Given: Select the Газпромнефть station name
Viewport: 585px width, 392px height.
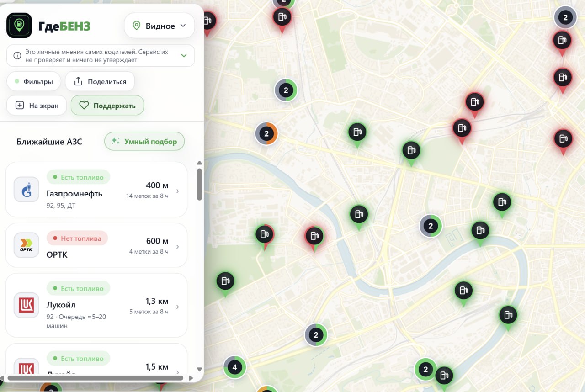Looking at the screenshot, I should click(x=74, y=194).
